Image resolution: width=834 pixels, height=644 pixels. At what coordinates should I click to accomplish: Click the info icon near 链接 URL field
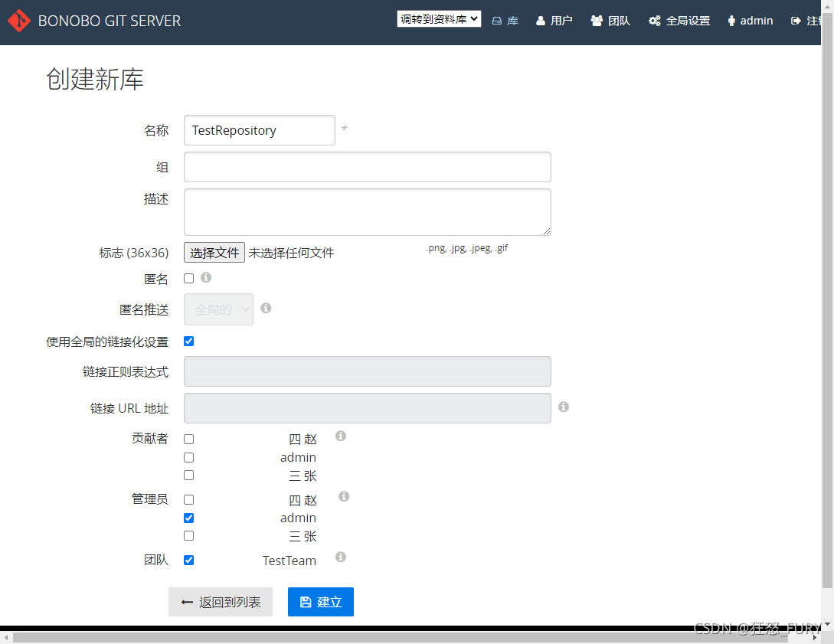pyautogui.click(x=563, y=406)
